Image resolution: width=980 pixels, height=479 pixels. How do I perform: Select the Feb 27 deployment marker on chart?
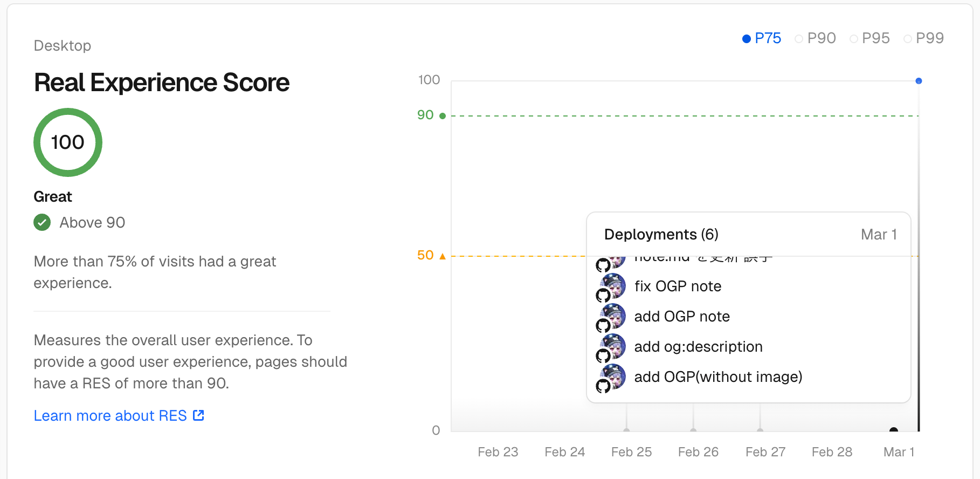click(760, 430)
